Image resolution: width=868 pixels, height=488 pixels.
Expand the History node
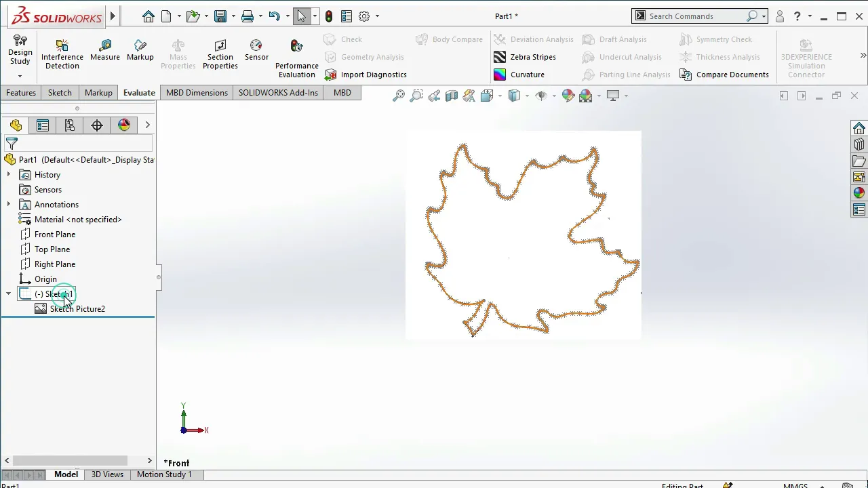pyautogui.click(x=8, y=175)
